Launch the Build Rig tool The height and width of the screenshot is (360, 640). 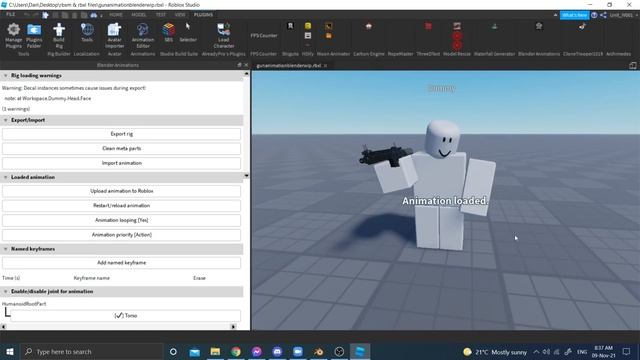click(59, 36)
